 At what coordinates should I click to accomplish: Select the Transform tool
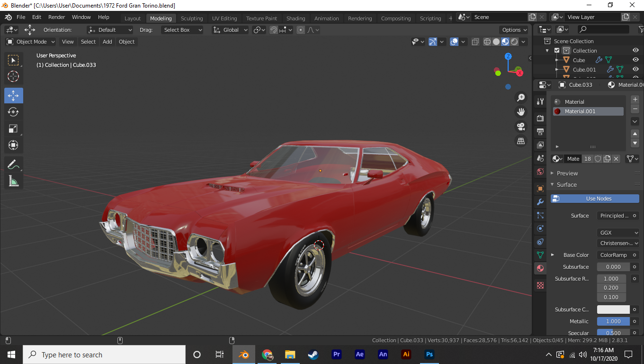coord(13,145)
